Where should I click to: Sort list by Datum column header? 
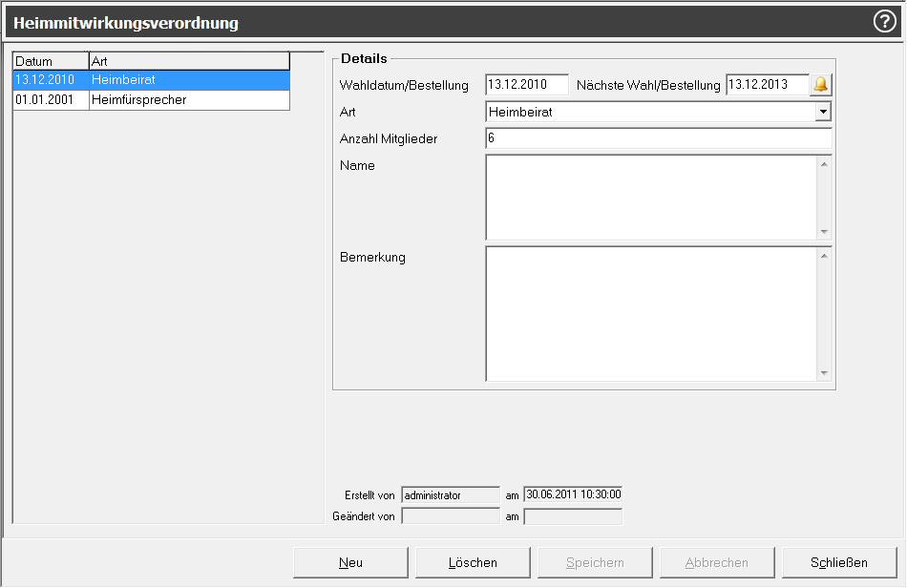51,61
